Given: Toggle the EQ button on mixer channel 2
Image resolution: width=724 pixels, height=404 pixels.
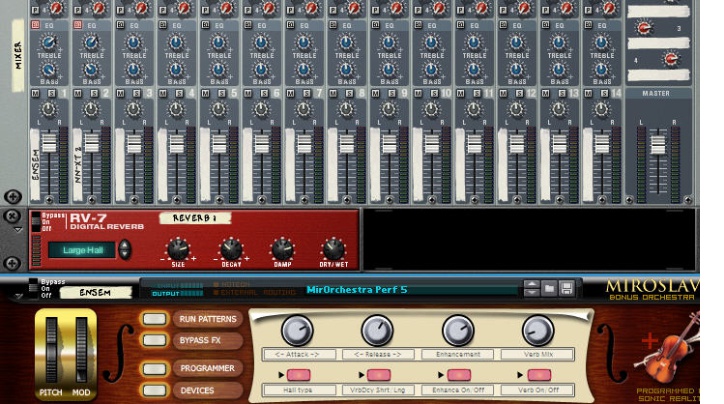Looking at the screenshot, I should click(78, 25).
